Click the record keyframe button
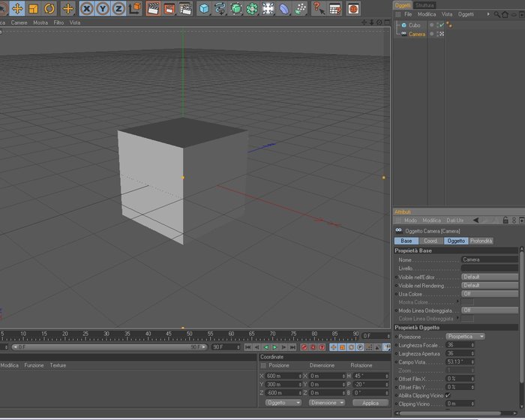Image resolution: width=525 pixels, height=420 pixels. coord(304,347)
